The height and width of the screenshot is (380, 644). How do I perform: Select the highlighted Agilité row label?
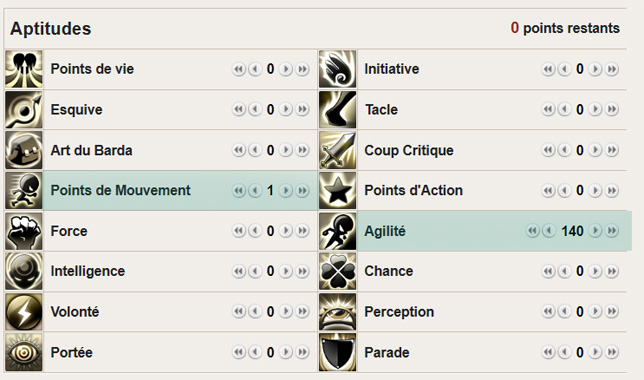[x=385, y=231]
